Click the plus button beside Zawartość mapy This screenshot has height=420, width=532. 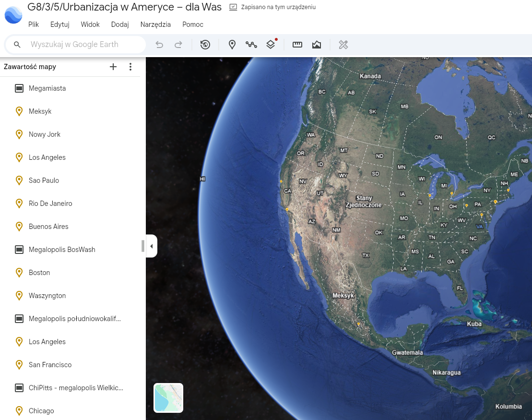tap(113, 67)
